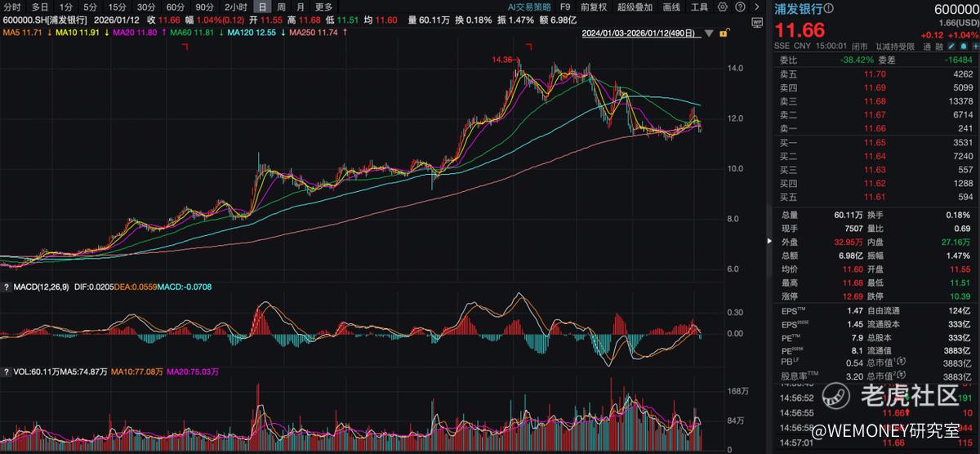Viewport: 980px width, 454px height.
Task: Open MACD indicator dropdown arrow
Action: pyautogui.click(x=7, y=288)
